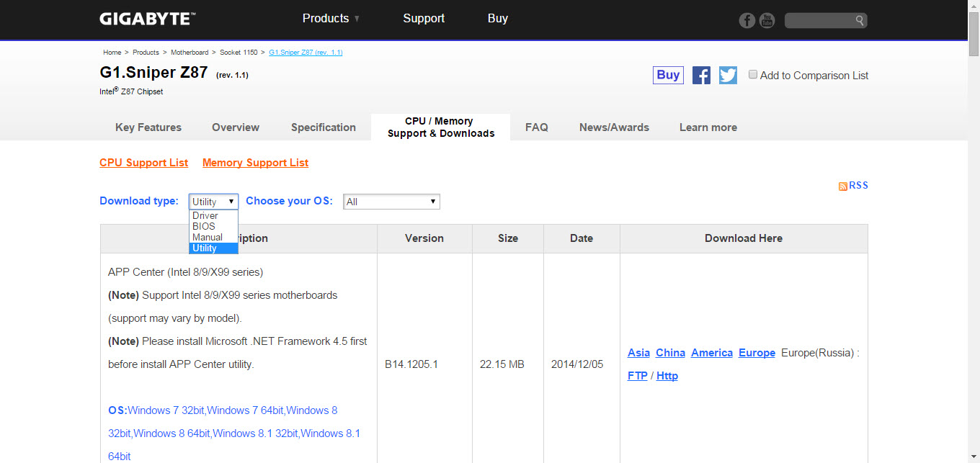Screen dimensions: 980x463
Task: Open the Support menu
Action: tap(424, 19)
